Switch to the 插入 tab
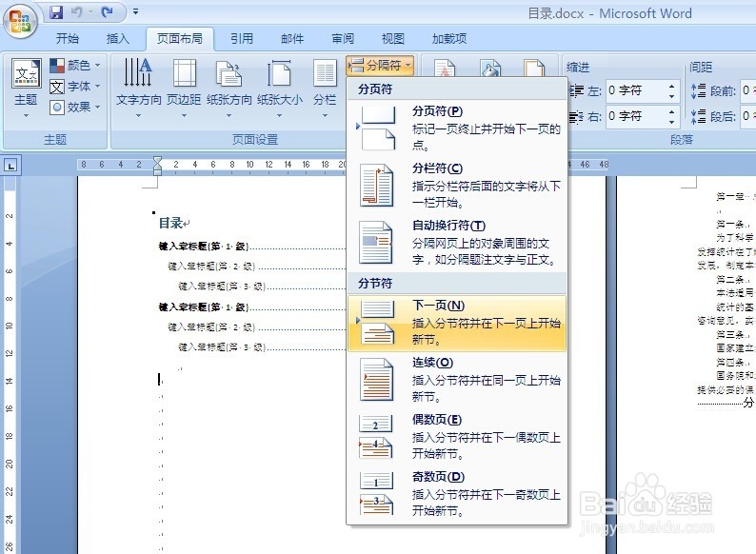Screen dimensions: 756x554 (x=118, y=39)
